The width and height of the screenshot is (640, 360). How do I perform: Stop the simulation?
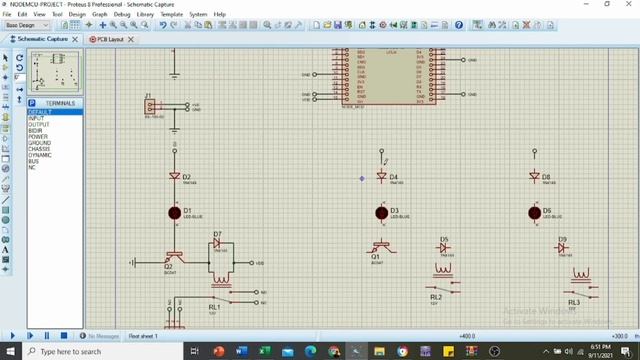64,336
